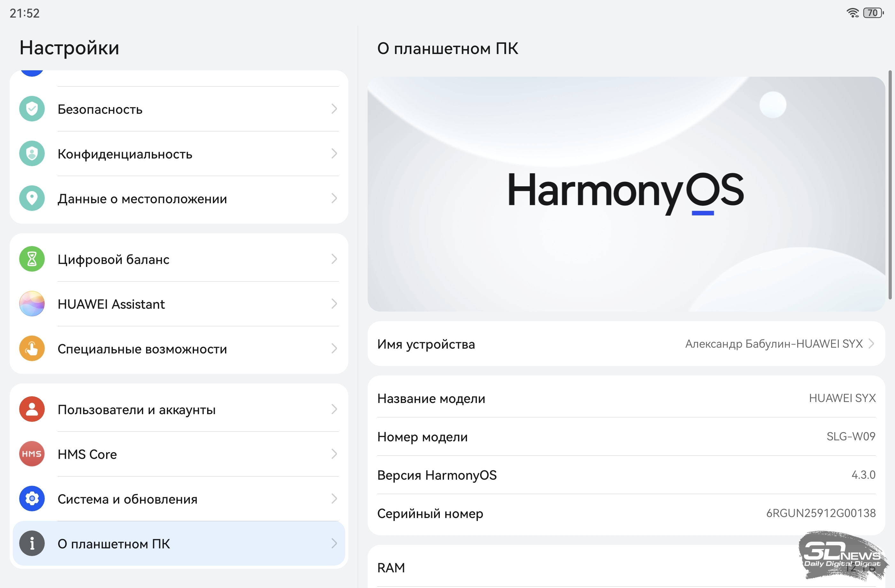
Task: Expand Безопасность via its chevron arrow
Action: [334, 109]
